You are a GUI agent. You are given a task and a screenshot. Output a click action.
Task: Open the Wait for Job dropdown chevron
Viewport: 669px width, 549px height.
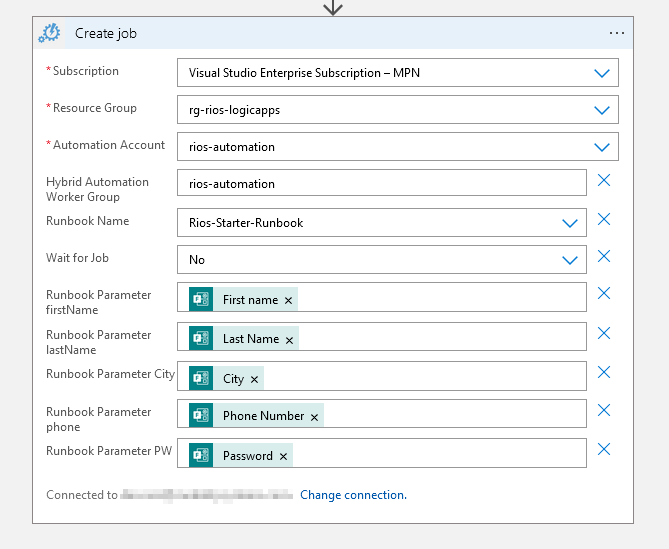coord(570,260)
